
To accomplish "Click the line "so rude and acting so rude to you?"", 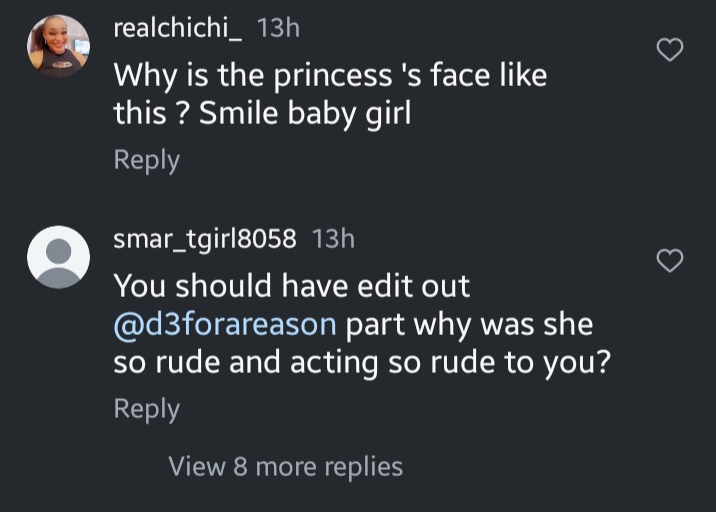I will point(362,364).
